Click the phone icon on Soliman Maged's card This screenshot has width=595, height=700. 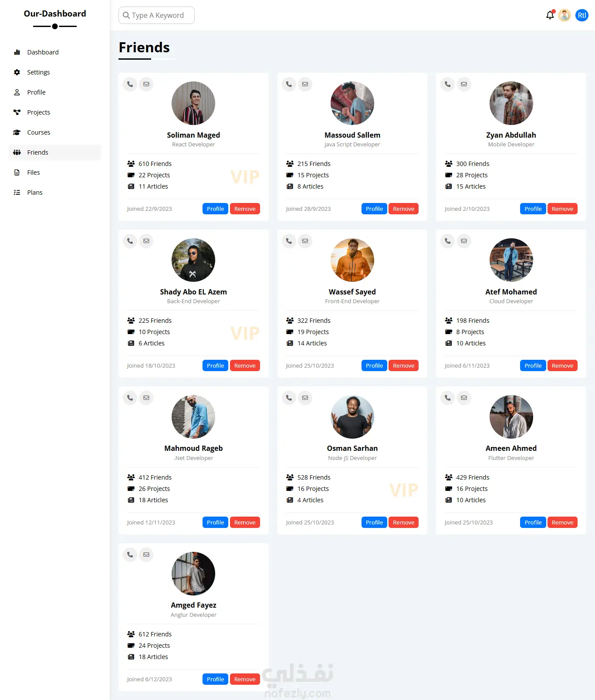(130, 84)
